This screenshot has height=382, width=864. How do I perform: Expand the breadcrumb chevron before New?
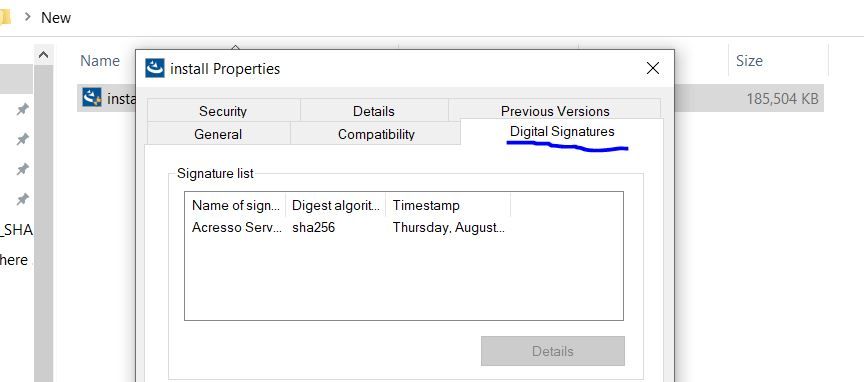(x=28, y=17)
